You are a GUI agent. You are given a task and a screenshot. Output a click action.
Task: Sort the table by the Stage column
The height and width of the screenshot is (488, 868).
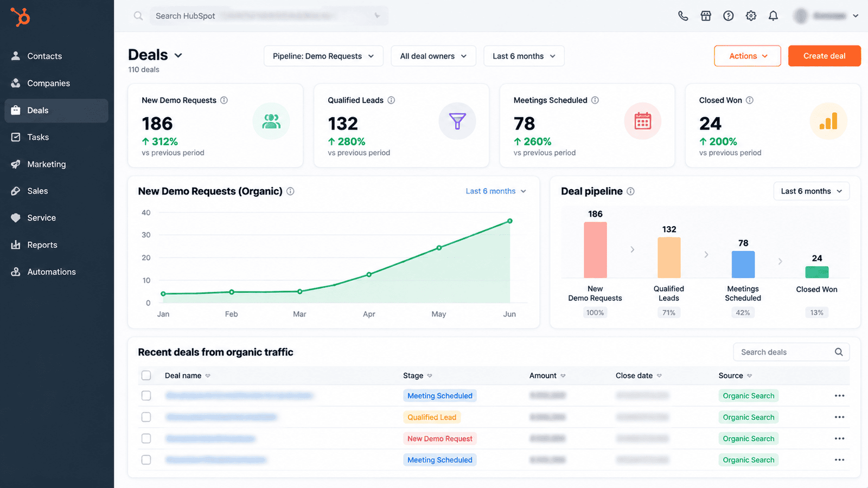(418, 375)
